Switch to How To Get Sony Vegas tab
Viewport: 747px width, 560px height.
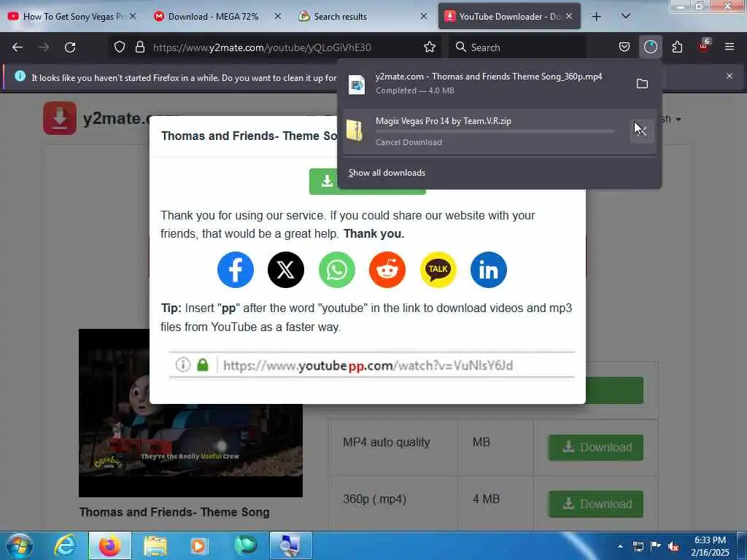coord(73,16)
